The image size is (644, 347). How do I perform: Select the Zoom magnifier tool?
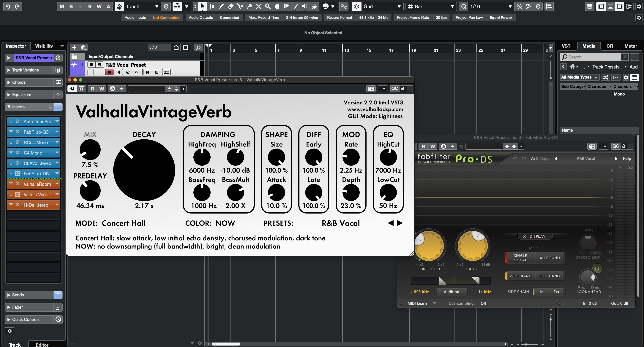(x=268, y=7)
